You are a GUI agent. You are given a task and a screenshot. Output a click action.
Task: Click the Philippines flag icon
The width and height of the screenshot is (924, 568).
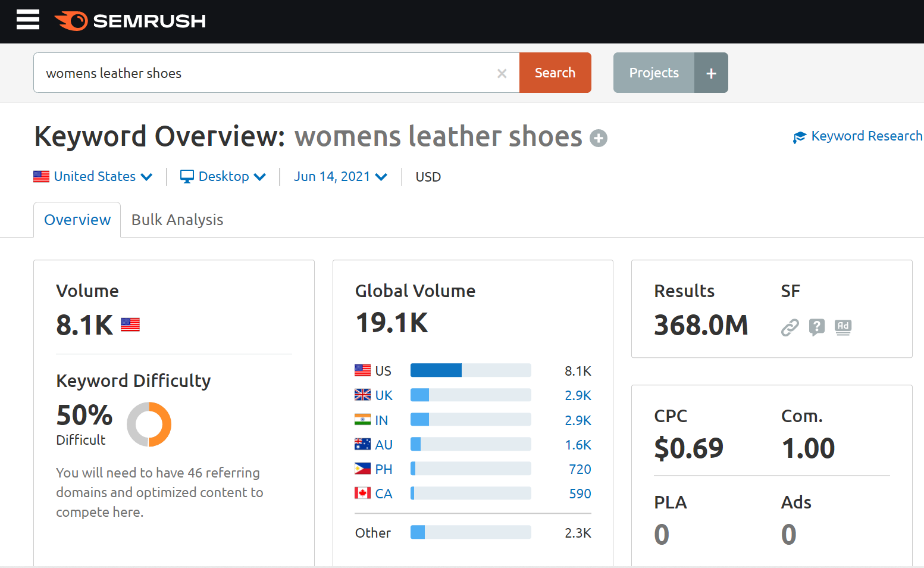pos(362,469)
